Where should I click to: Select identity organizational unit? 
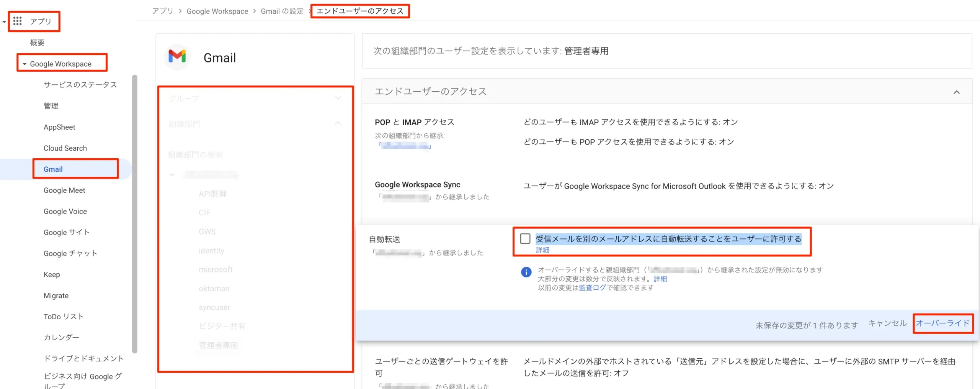pyautogui.click(x=211, y=251)
